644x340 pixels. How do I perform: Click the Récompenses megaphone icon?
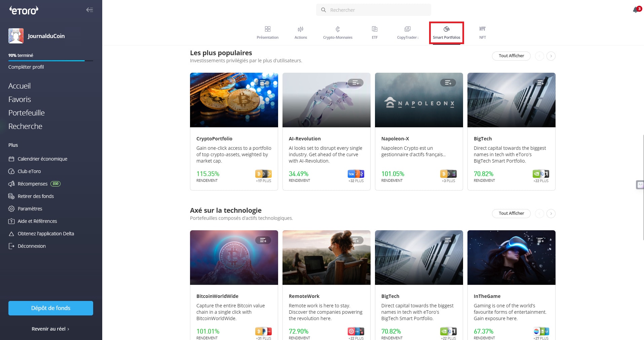click(11, 184)
